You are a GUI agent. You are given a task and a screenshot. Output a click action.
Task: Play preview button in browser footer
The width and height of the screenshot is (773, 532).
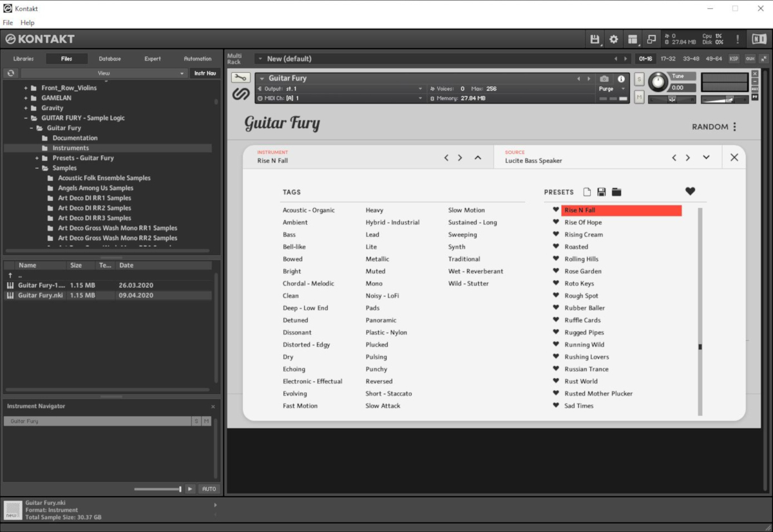(x=190, y=489)
